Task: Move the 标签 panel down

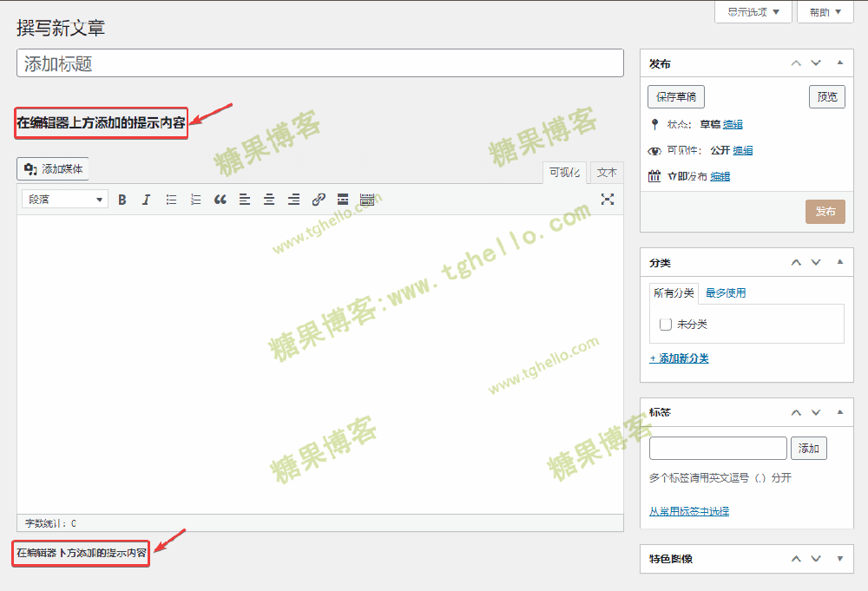Action: 816,412
